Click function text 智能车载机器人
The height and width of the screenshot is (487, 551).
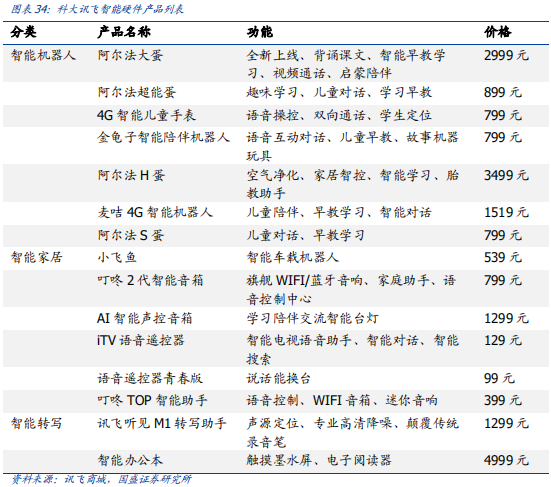pyautogui.click(x=292, y=257)
